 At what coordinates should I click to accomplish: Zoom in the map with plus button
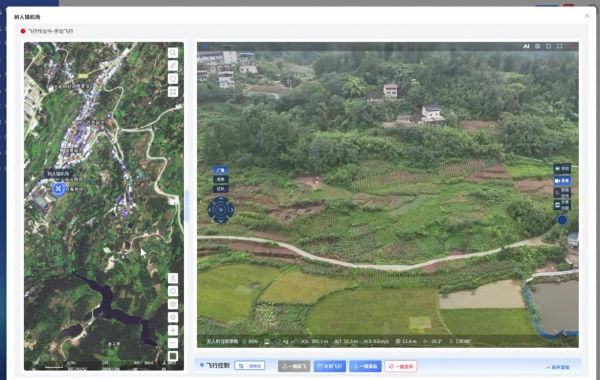(173, 330)
